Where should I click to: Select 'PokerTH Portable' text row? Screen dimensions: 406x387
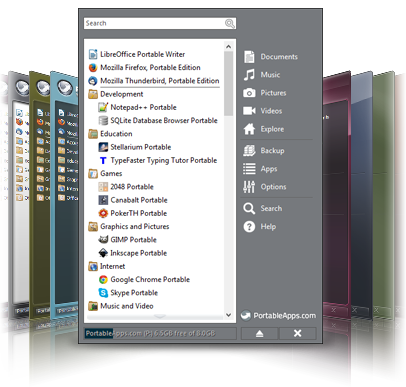(138, 213)
